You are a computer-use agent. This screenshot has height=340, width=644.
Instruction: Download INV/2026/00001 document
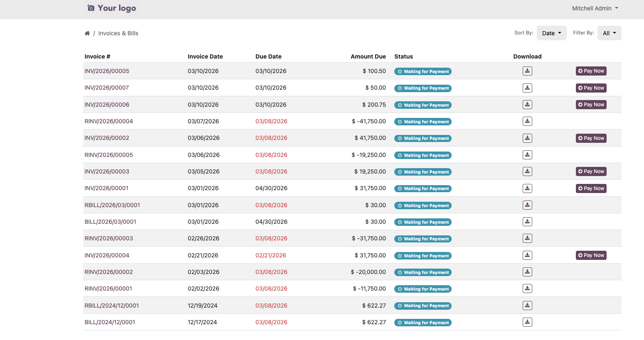pyautogui.click(x=527, y=188)
